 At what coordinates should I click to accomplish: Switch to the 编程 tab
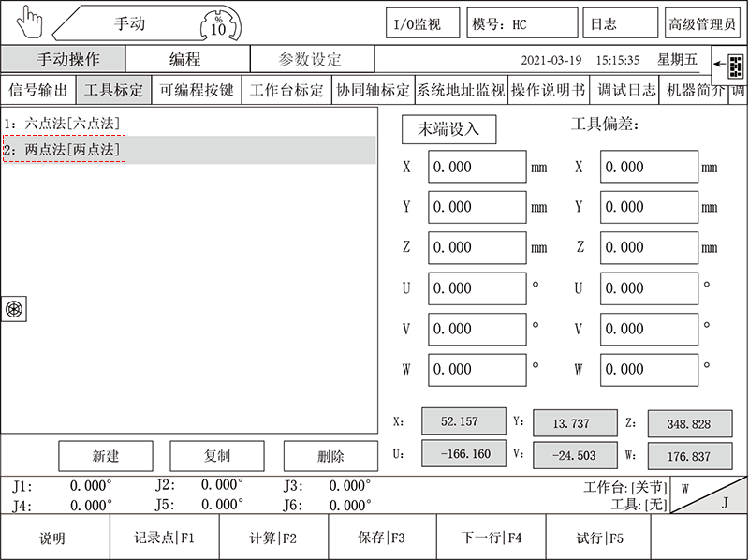(x=186, y=58)
